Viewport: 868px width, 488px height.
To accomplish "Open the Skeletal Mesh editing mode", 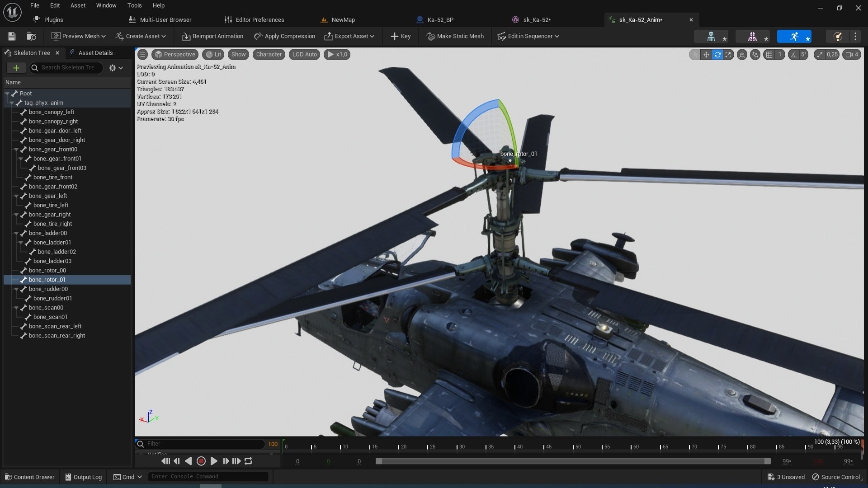I will click(752, 37).
